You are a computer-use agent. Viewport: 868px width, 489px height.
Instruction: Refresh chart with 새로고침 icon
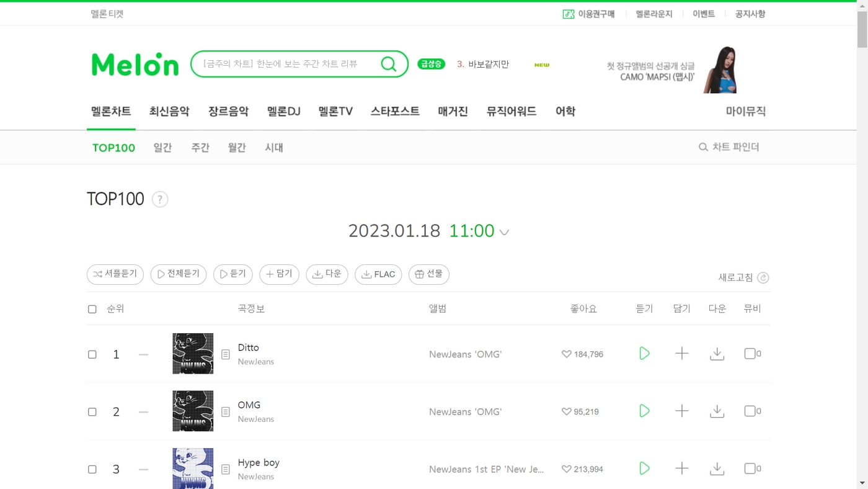763,277
